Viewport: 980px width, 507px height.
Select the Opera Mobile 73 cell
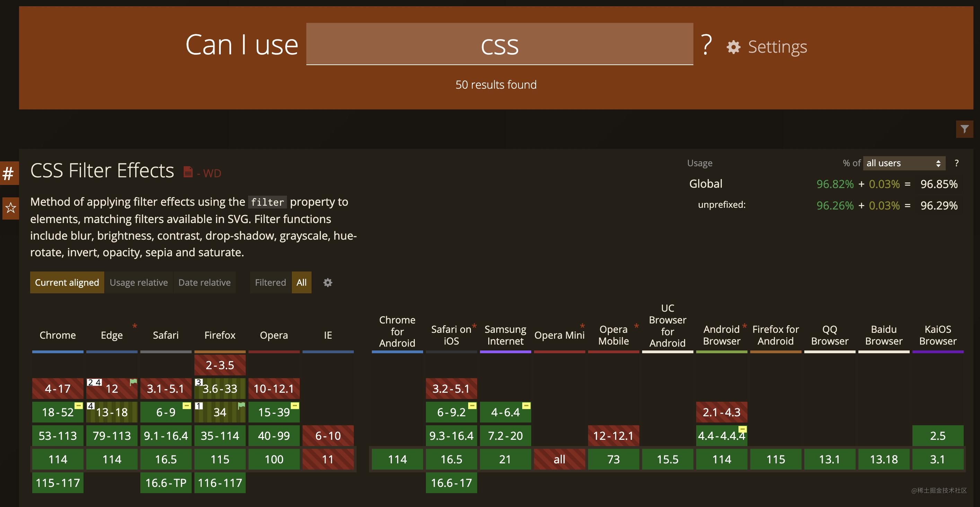click(613, 459)
